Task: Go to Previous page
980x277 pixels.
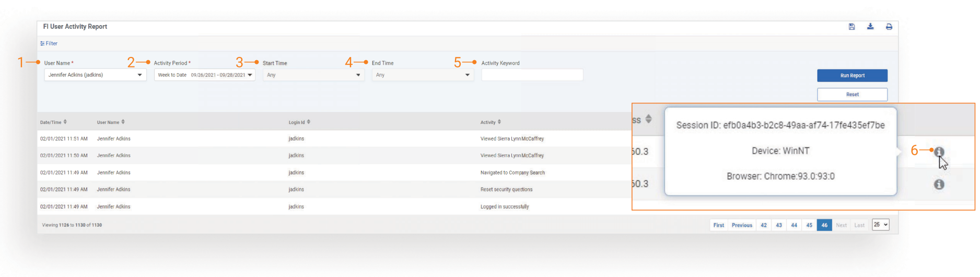Action: pyautogui.click(x=742, y=225)
